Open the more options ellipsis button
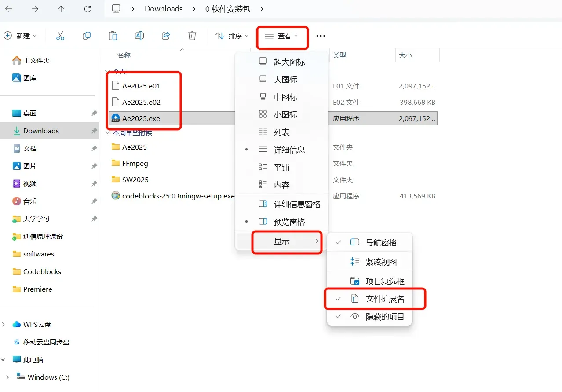This screenshot has height=392, width=562. [321, 36]
